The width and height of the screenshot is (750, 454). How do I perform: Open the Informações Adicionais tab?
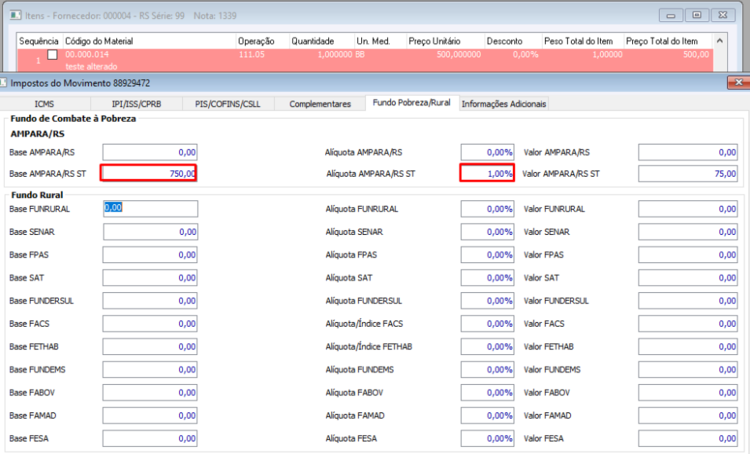tap(504, 104)
